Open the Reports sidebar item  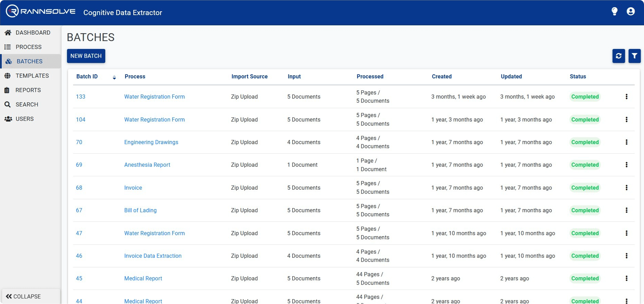[28, 90]
